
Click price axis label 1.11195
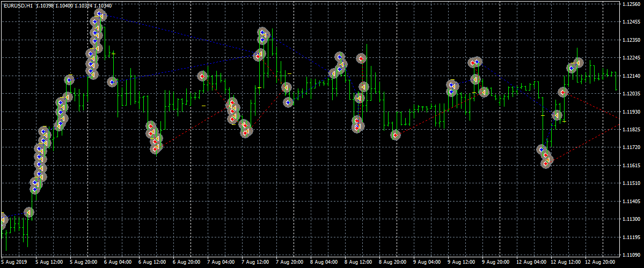click(631, 237)
